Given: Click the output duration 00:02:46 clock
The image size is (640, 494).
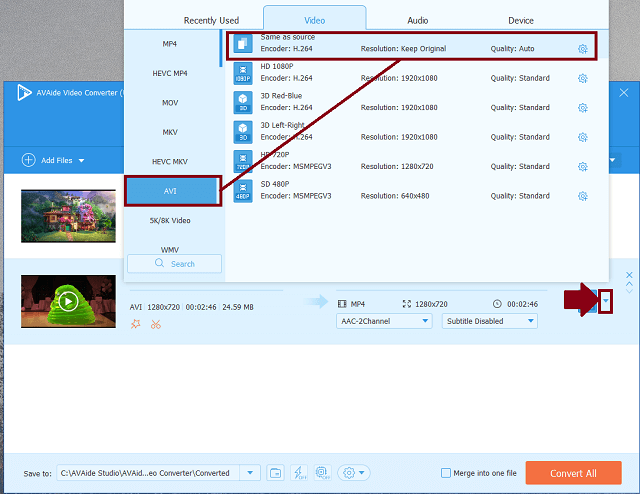Looking at the screenshot, I should 497,304.
